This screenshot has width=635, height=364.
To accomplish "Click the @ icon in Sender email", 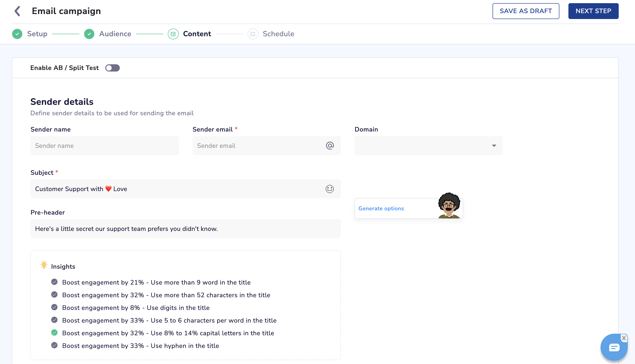I will [330, 146].
